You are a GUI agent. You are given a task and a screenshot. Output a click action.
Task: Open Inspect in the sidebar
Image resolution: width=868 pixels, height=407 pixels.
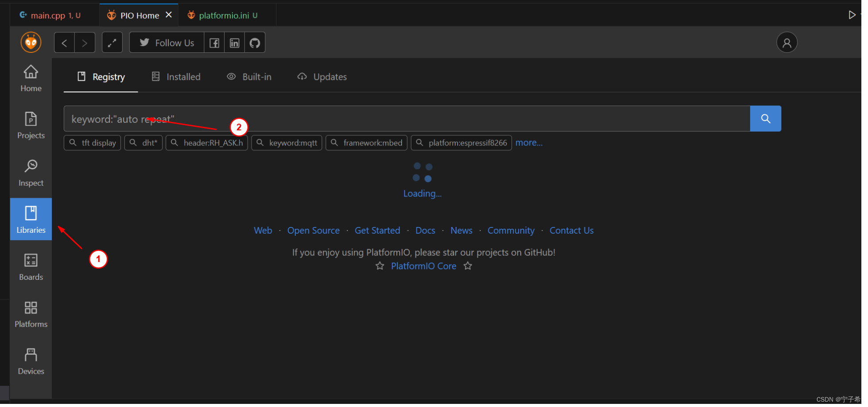(x=31, y=174)
